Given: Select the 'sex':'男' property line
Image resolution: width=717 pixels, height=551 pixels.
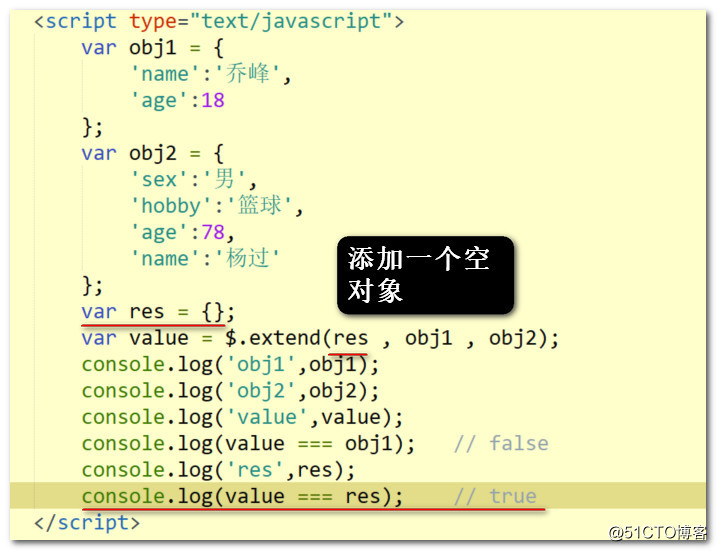Looking at the screenshot, I should (193, 179).
